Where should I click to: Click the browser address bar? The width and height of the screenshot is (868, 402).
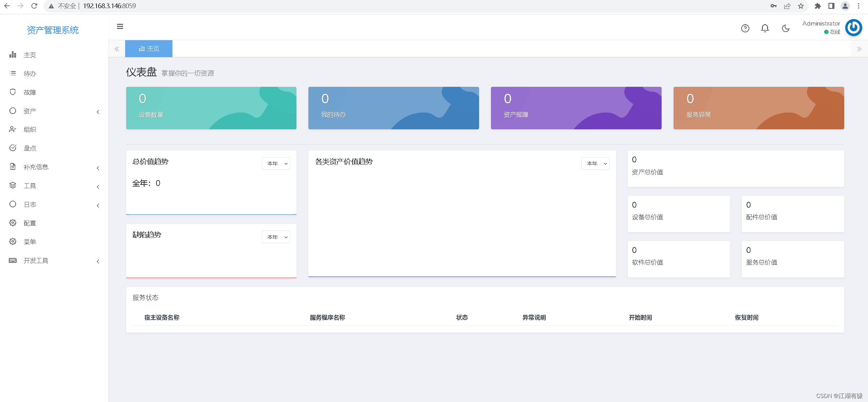click(x=408, y=6)
